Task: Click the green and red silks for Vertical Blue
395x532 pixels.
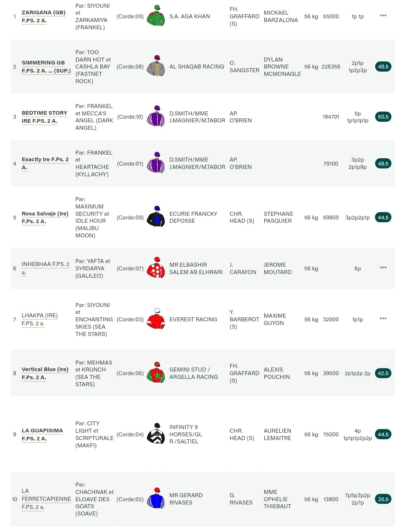Action: pos(156,373)
